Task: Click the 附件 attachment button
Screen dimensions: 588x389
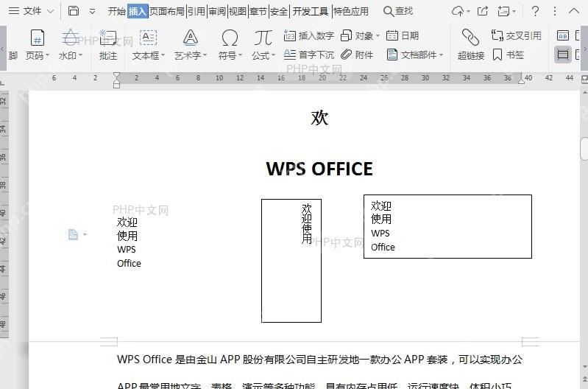Action: point(357,55)
